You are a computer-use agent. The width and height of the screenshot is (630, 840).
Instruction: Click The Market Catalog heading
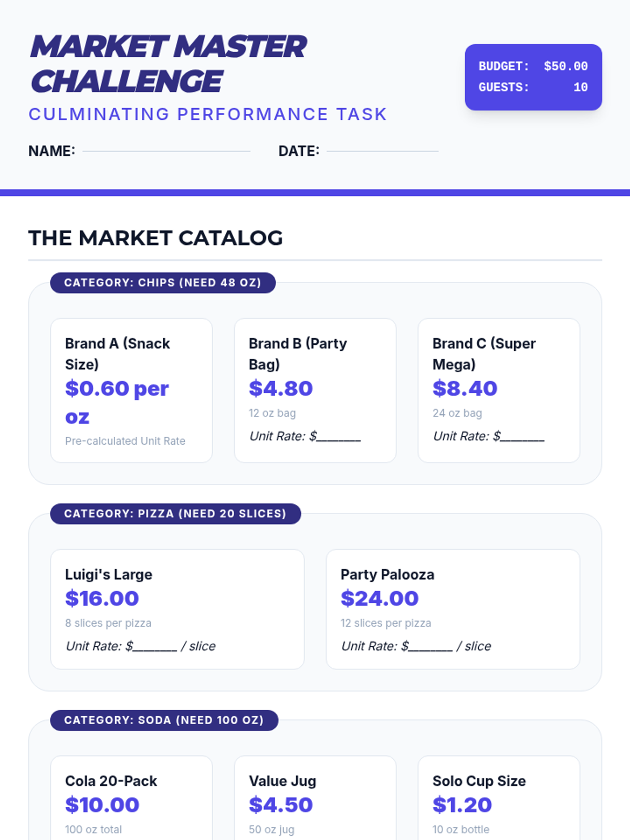tap(155, 238)
